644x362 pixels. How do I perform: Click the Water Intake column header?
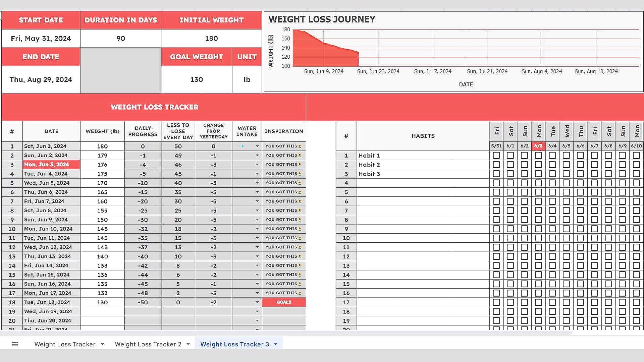coord(247,131)
